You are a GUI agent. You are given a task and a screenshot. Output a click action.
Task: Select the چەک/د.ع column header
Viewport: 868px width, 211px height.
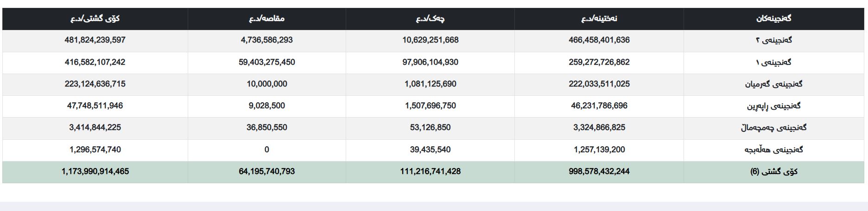coord(430,19)
